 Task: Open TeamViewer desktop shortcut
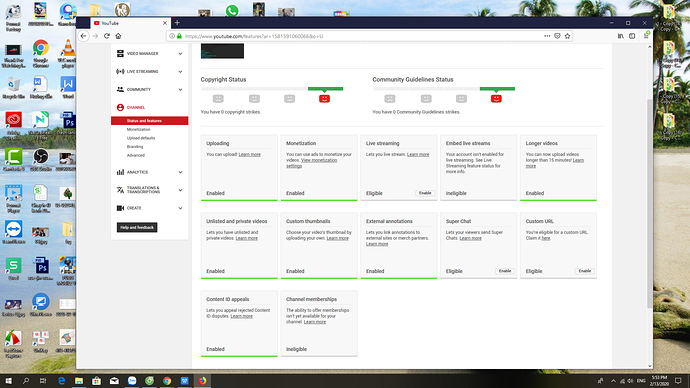click(x=13, y=232)
